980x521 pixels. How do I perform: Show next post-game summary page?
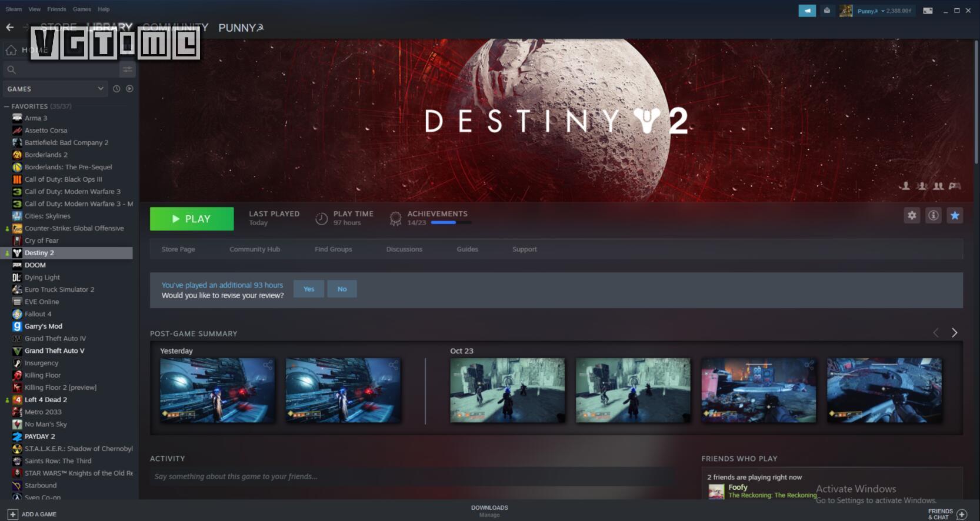coord(954,333)
